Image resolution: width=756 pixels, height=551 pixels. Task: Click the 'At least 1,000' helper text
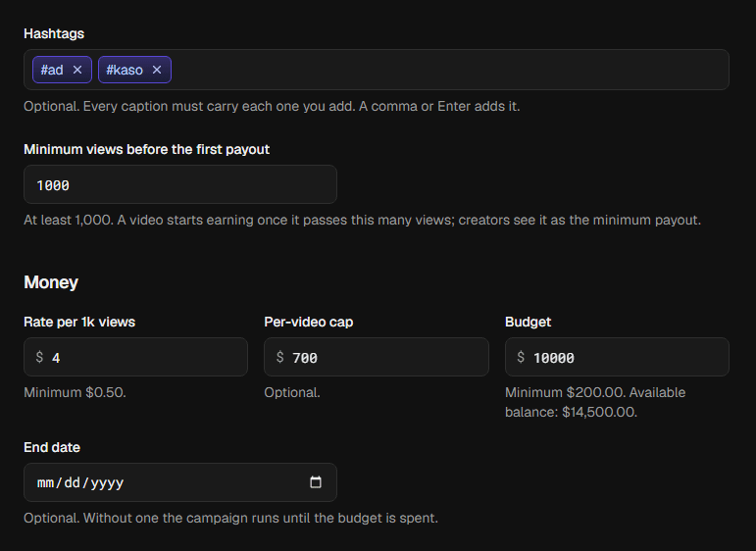(x=362, y=221)
